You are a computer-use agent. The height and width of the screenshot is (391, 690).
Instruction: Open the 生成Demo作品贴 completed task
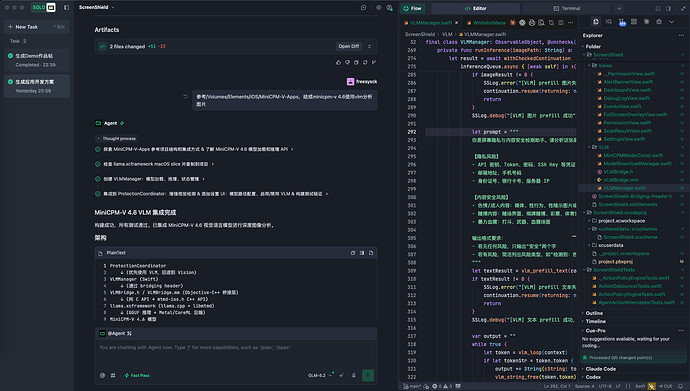(x=37, y=60)
